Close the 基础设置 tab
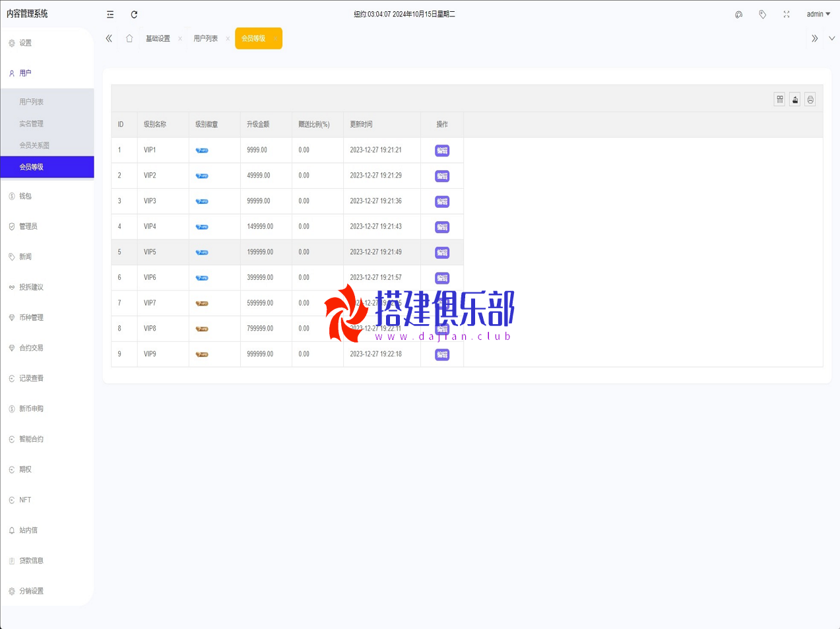This screenshot has height=629, width=840. pyautogui.click(x=180, y=38)
